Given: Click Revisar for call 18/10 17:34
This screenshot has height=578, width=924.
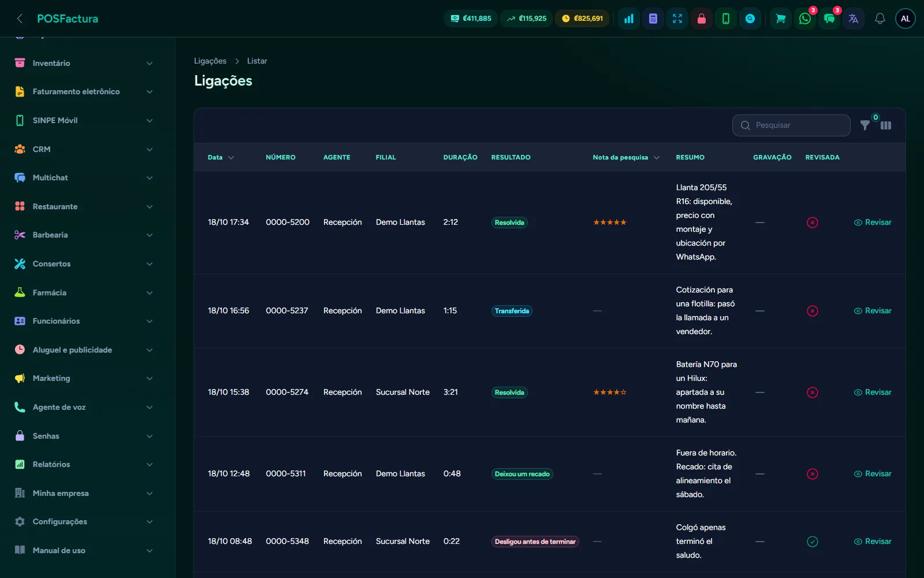Looking at the screenshot, I should [x=873, y=223].
